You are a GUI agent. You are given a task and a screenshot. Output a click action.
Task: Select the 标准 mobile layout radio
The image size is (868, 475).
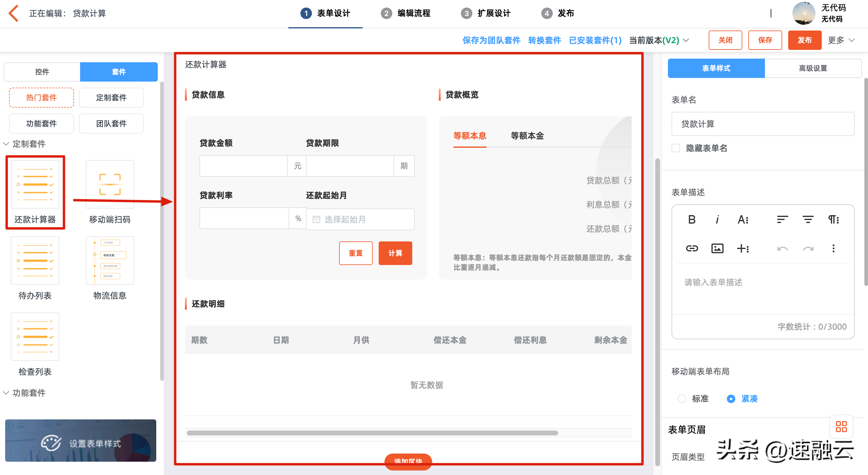[682, 399]
